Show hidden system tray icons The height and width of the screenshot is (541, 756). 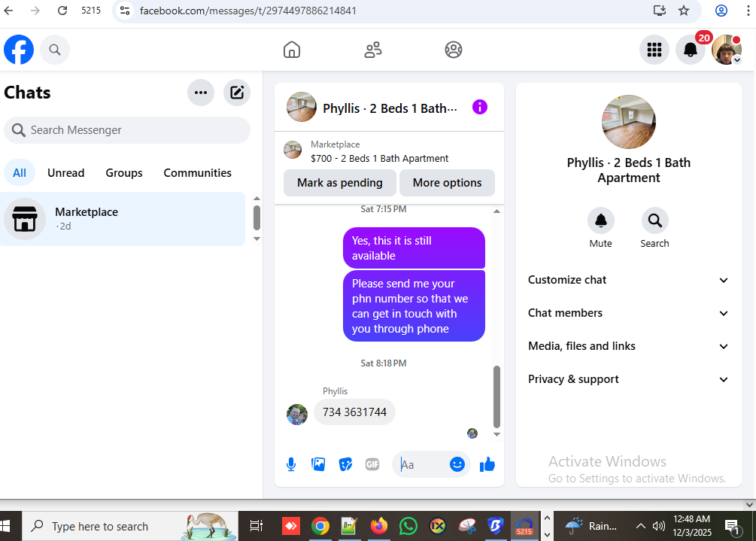point(640,526)
